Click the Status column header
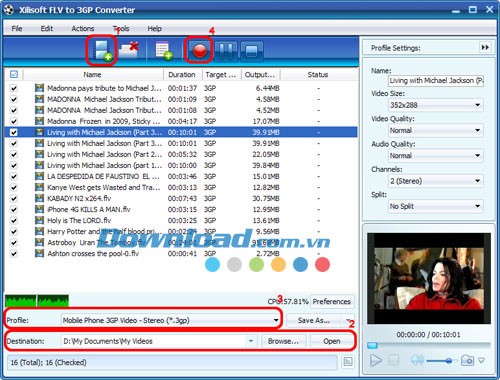 coord(318,75)
